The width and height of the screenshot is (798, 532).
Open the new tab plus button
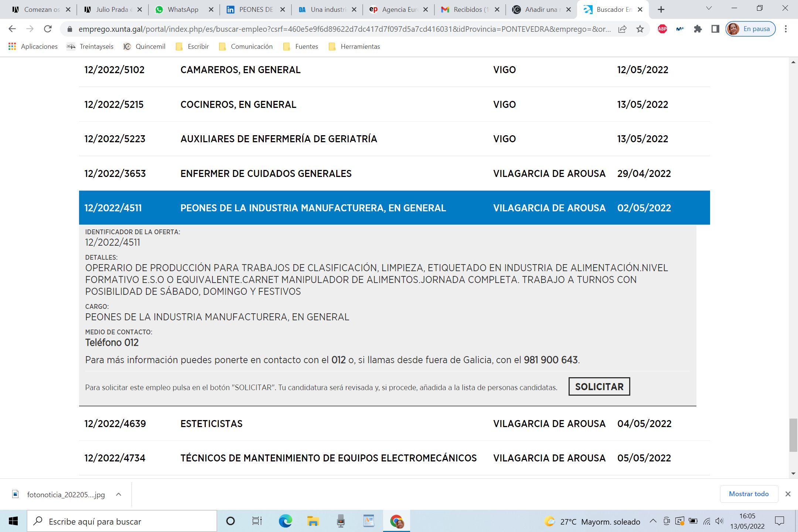[661, 10]
